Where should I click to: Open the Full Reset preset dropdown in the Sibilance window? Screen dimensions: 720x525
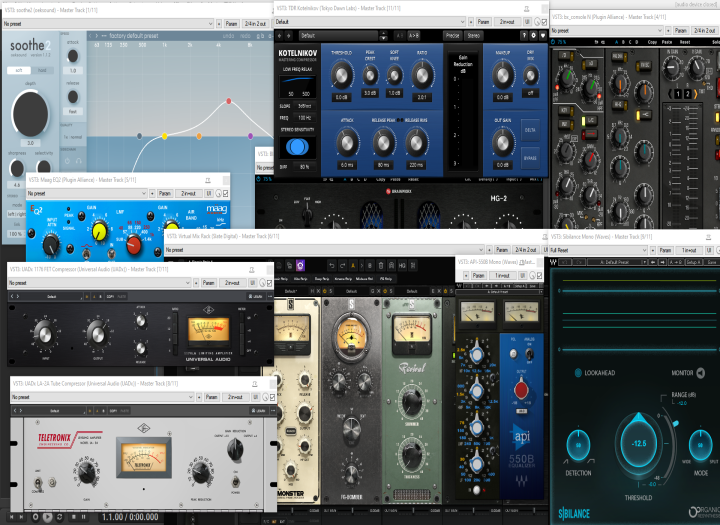(x=598, y=250)
